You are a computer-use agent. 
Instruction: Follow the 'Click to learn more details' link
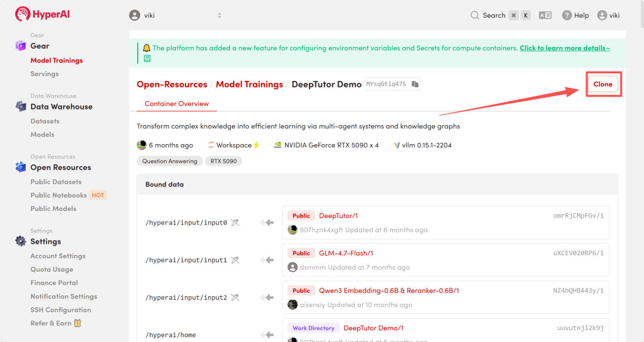coord(565,48)
